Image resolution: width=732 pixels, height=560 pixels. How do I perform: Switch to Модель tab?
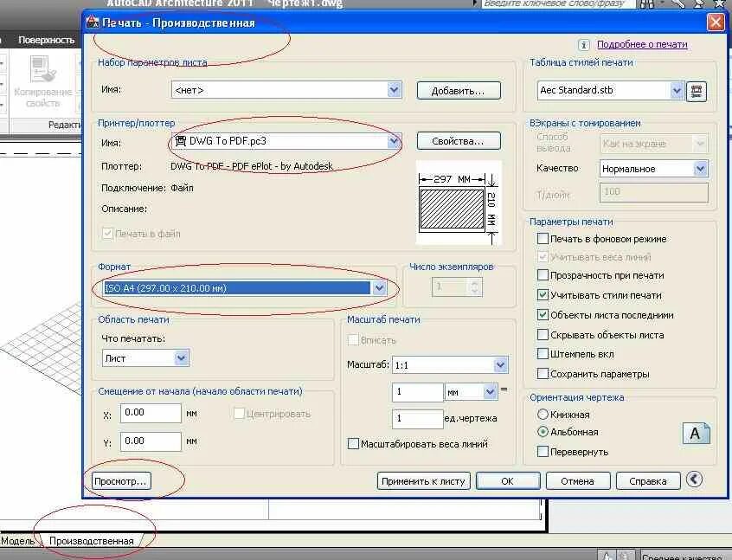18,541
